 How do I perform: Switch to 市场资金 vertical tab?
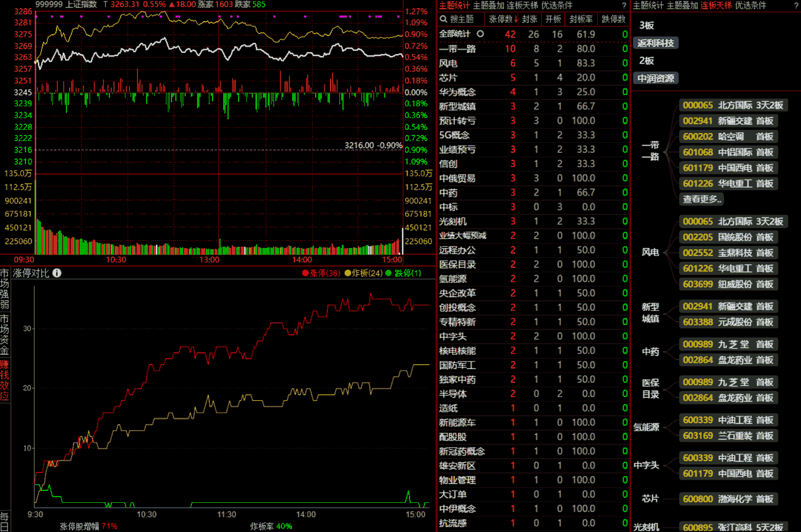click(x=5, y=335)
